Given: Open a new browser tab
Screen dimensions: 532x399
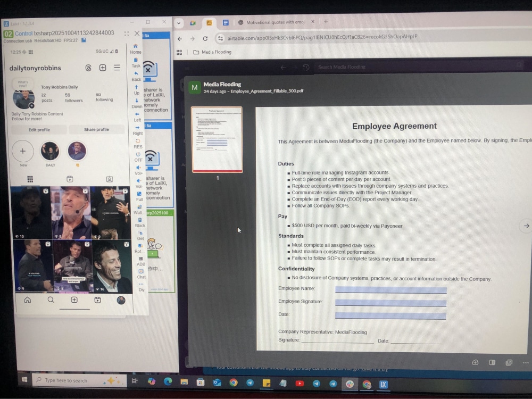Looking at the screenshot, I should click(x=326, y=21).
